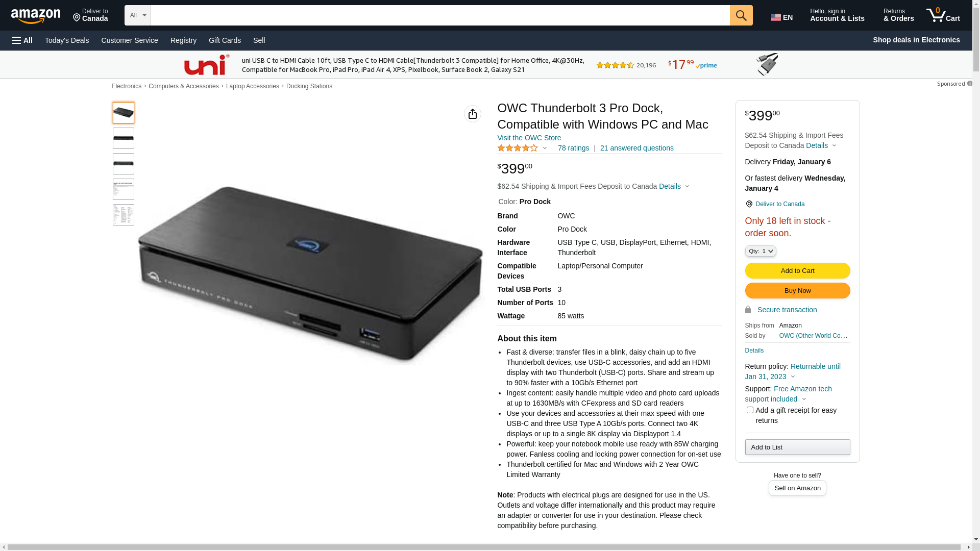Click the Add to Cart button
This screenshot has width=980, height=551.
click(x=797, y=271)
